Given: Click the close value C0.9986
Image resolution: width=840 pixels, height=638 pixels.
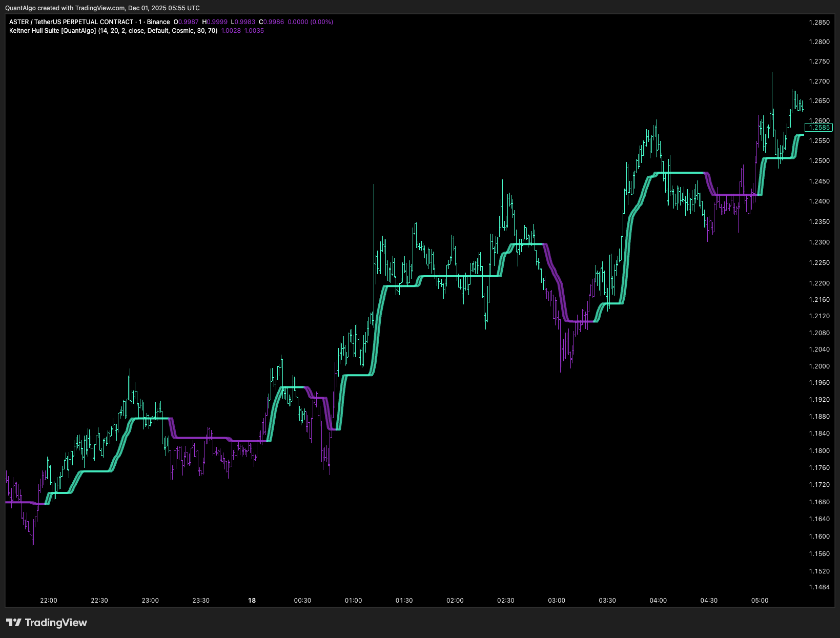Looking at the screenshot, I should [271, 22].
